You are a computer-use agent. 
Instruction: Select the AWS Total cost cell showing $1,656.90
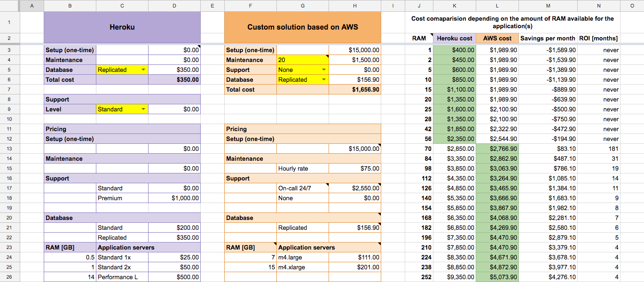pyautogui.click(x=354, y=89)
